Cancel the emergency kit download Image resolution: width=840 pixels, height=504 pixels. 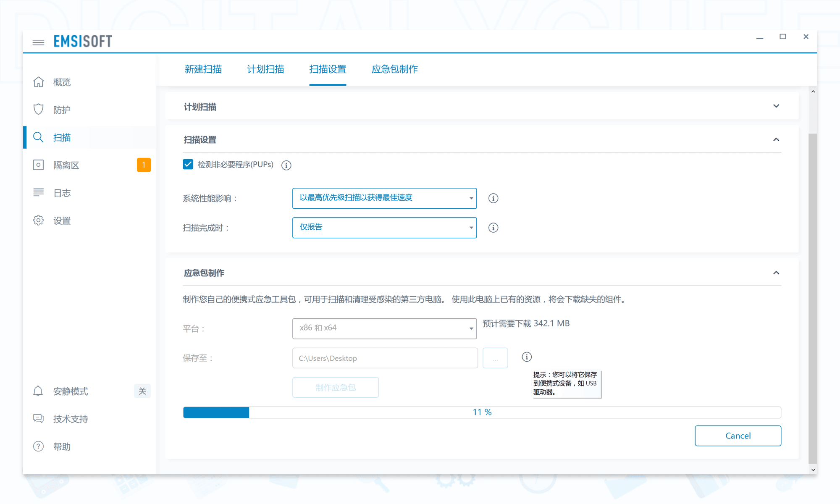pos(738,436)
